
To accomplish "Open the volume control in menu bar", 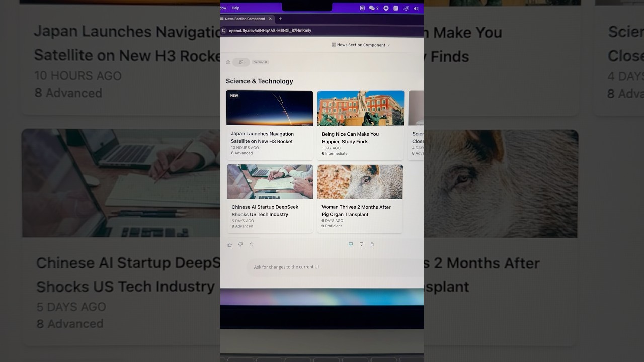I will pyautogui.click(x=416, y=8).
